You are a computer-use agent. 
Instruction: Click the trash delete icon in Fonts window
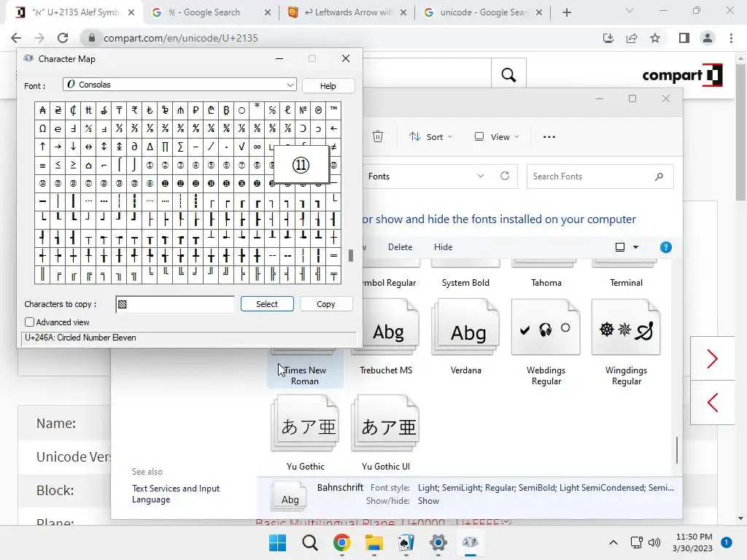click(378, 136)
